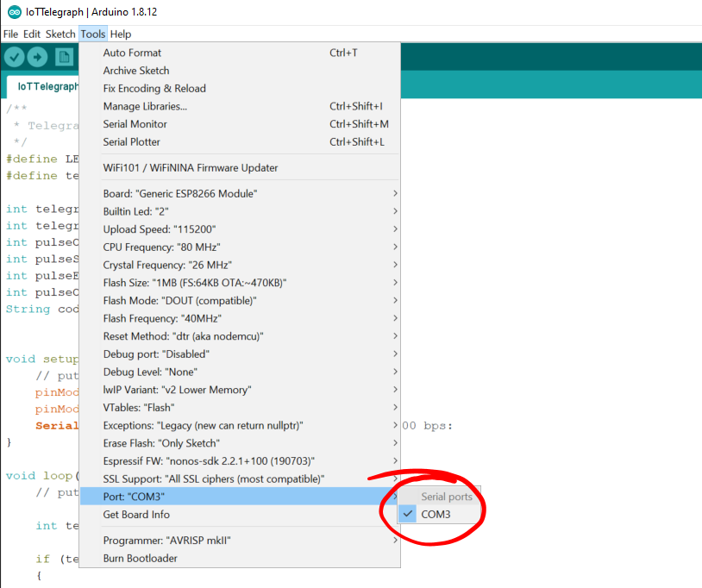Open the Sketch menu
Image resolution: width=702 pixels, height=588 pixels.
[x=60, y=34]
